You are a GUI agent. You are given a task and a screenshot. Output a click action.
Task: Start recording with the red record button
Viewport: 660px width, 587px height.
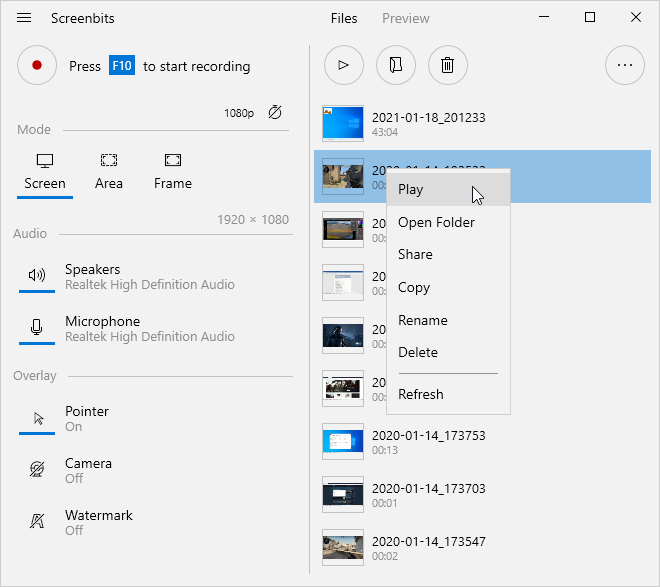pos(37,65)
